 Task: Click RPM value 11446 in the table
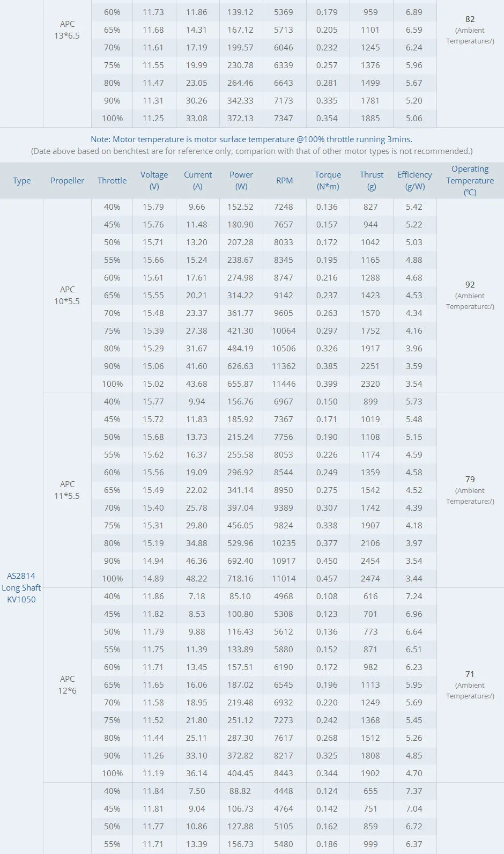(x=284, y=384)
